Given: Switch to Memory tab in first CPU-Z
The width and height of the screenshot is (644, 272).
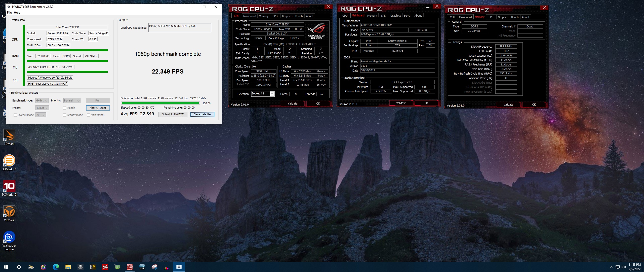Looking at the screenshot, I should tap(264, 16).
